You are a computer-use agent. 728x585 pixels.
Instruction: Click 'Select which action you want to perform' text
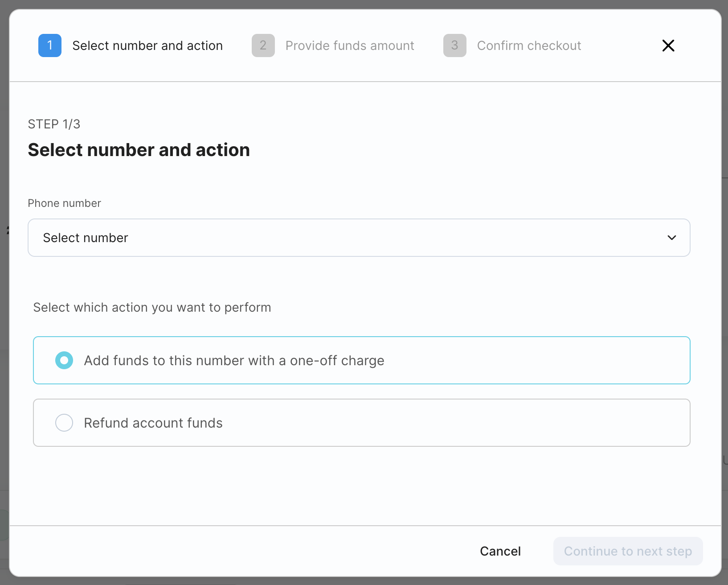point(152,308)
